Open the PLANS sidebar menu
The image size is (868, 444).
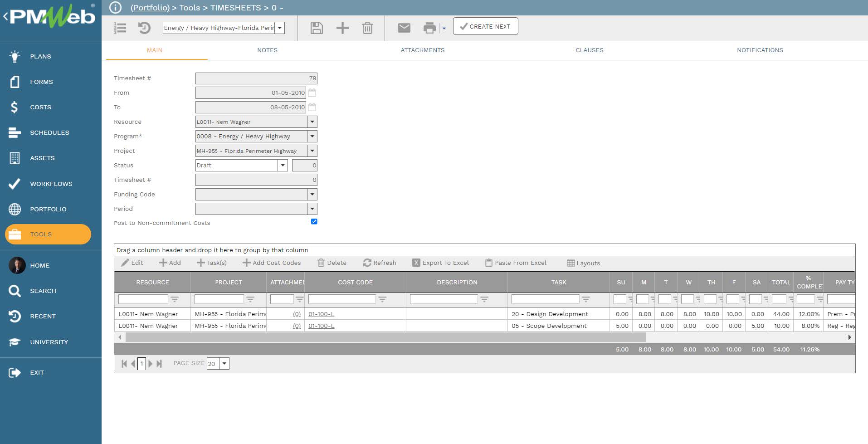coord(40,56)
